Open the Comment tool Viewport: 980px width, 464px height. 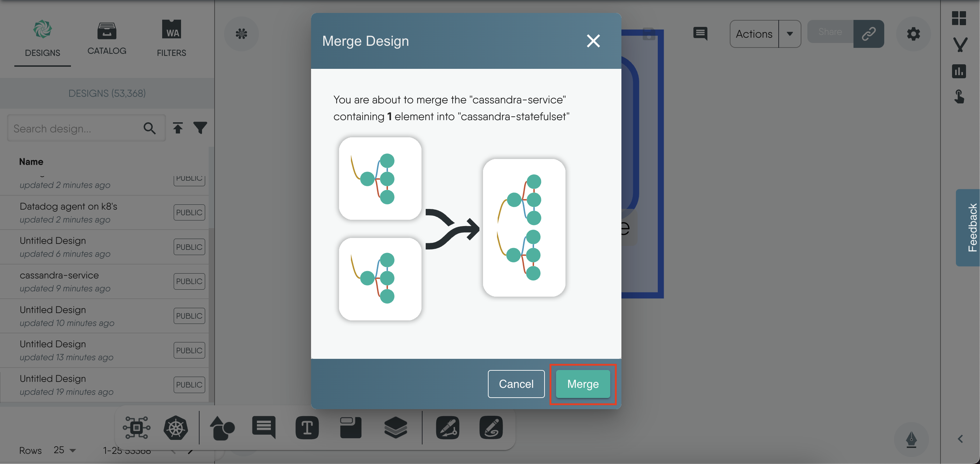click(263, 428)
